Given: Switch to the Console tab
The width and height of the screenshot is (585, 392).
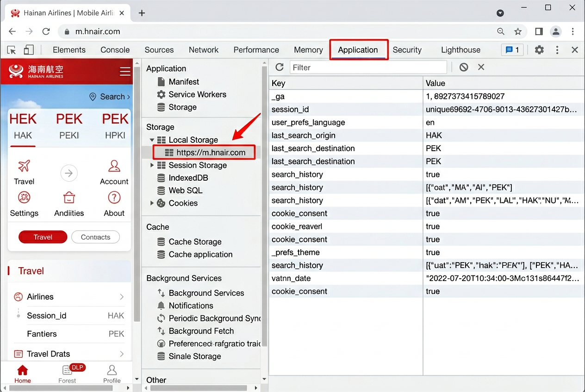Looking at the screenshot, I should pos(115,50).
